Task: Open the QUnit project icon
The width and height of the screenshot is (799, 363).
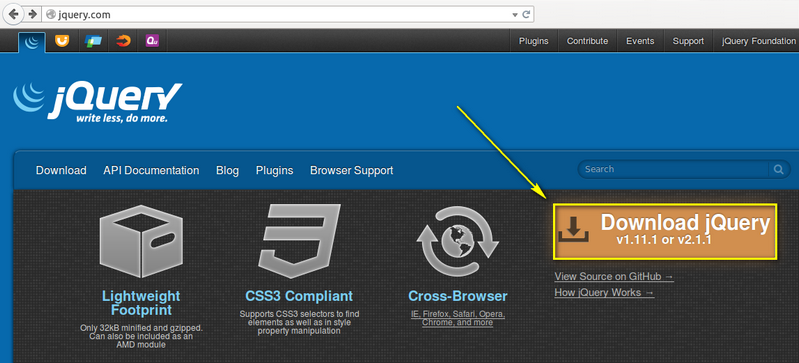Action: click(152, 41)
